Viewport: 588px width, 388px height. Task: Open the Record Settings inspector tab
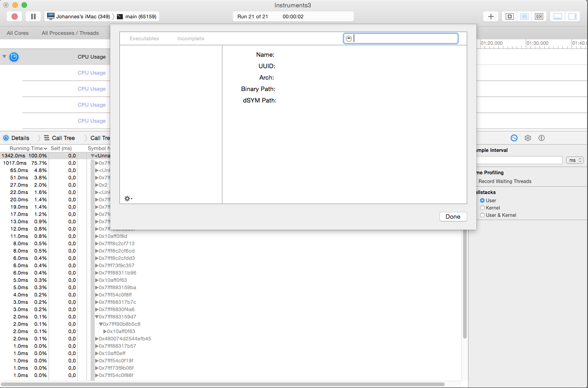514,138
